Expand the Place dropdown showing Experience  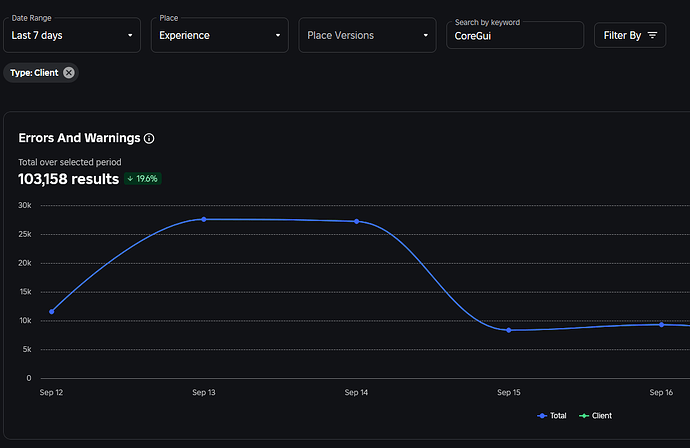point(220,35)
